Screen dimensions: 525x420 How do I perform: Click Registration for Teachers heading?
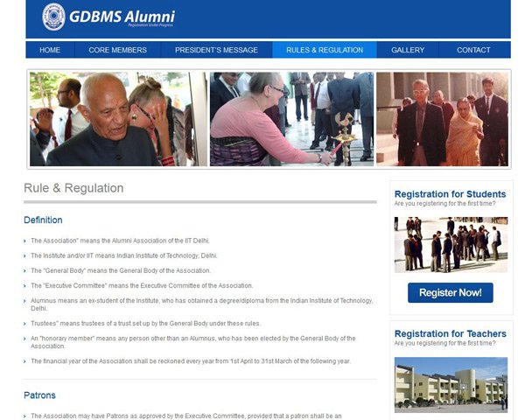pos(451,334)
